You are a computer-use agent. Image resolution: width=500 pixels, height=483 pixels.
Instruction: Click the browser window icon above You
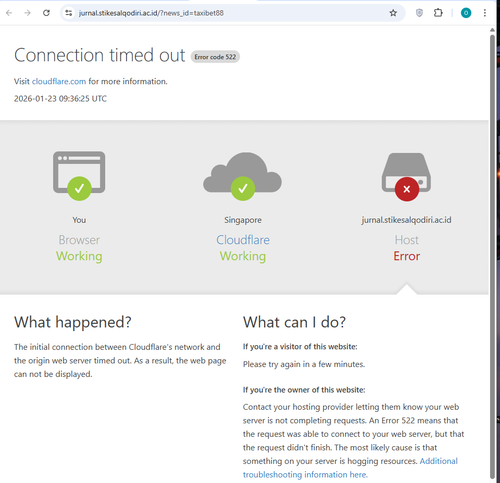[79, 175]
